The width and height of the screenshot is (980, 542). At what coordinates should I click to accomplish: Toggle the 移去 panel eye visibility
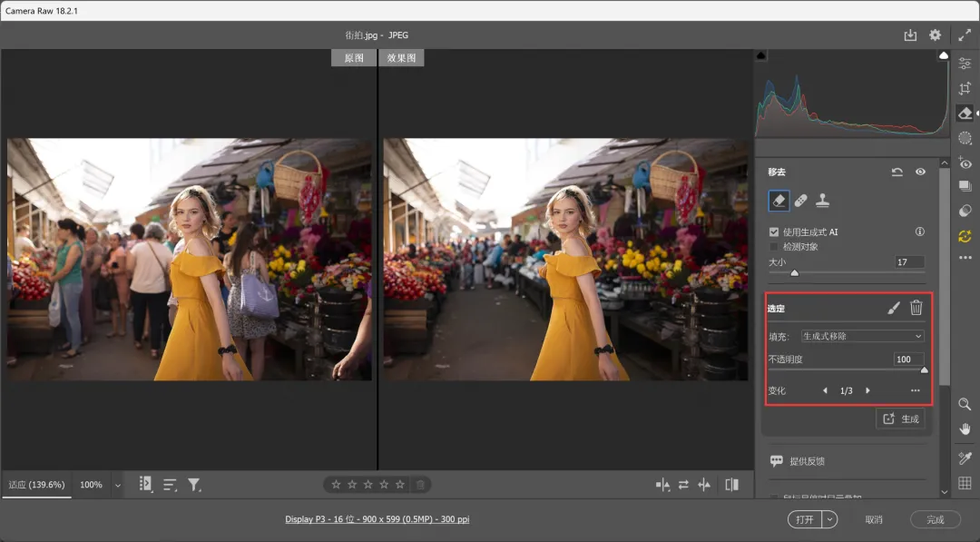point(920,172)
